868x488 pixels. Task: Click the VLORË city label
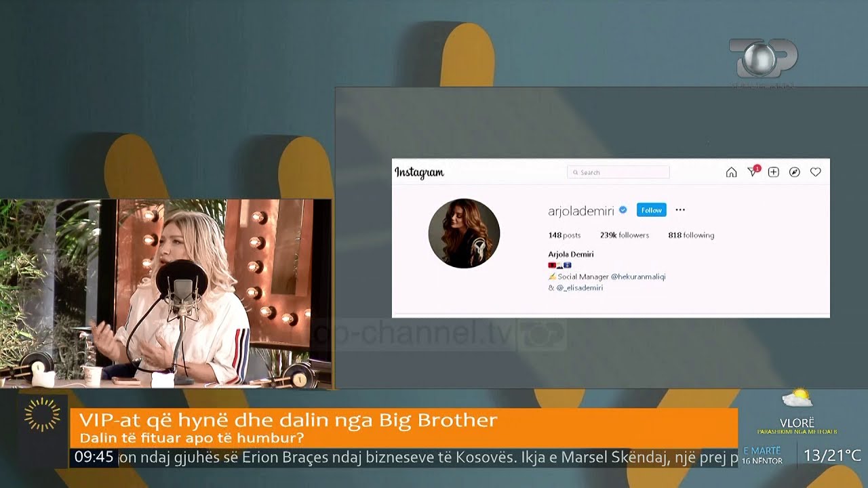tap(797, 423)
